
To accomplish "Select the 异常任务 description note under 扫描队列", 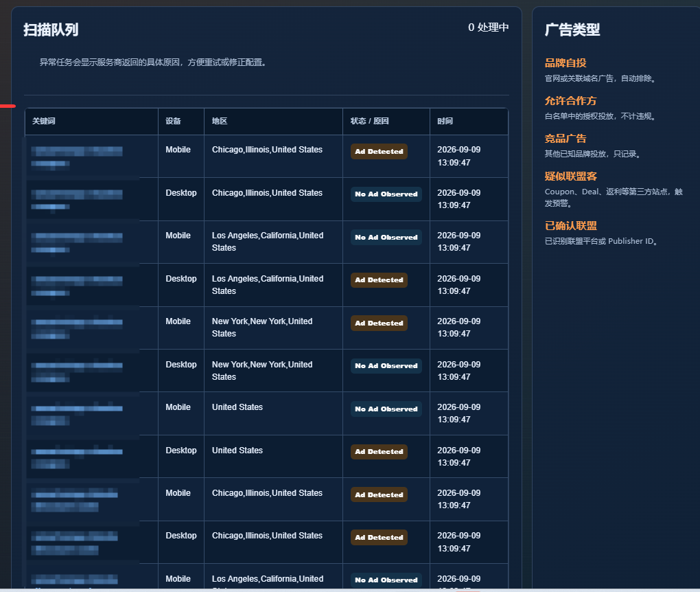I will click(154, 62).
